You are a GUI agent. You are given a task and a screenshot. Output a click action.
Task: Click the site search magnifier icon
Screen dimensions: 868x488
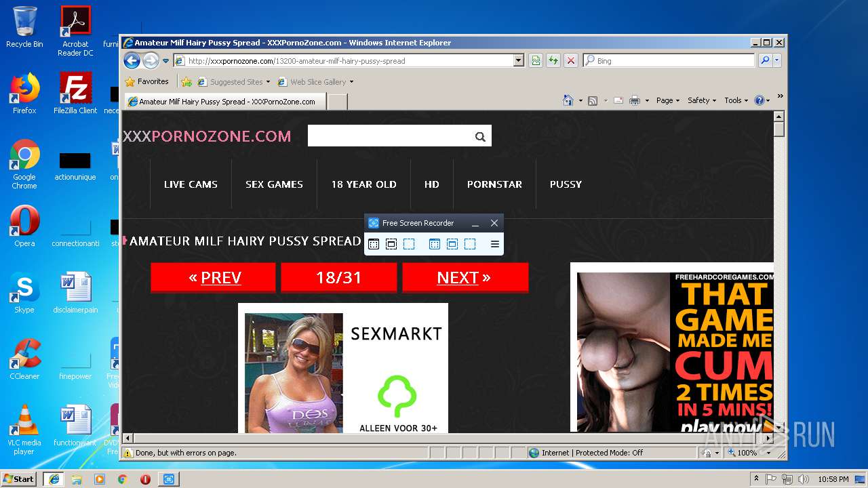(481, 136)
